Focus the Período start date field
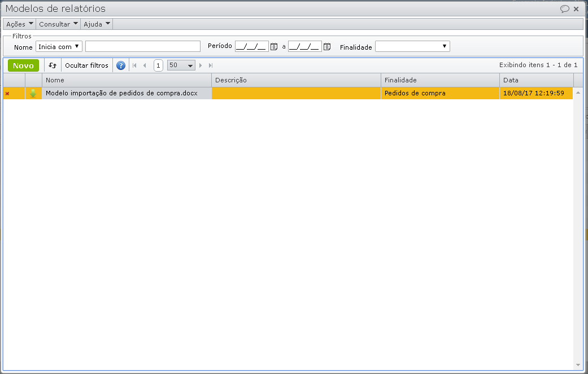The height and width of the screenshot is (374, 588). pos(251,46)
